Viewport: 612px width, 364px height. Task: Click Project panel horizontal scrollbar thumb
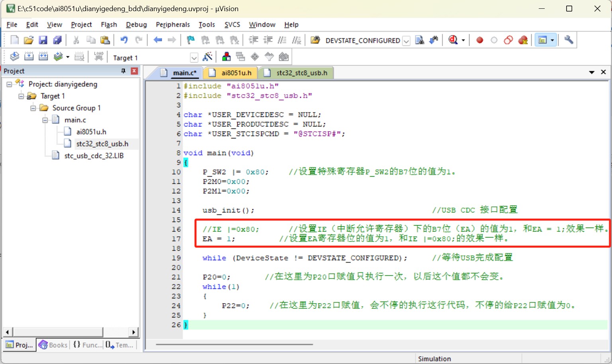58,332
